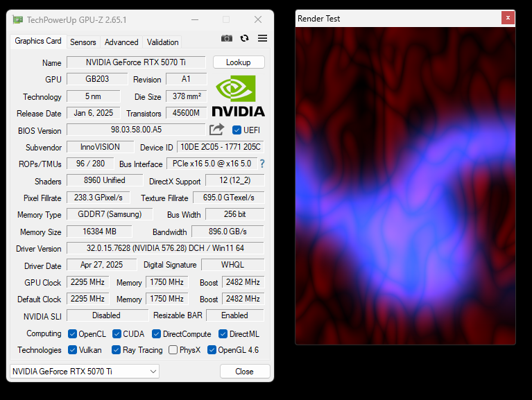This screenshot has width=532, height=400.
Task: Toggle the DirectCompute checkbox
Action: click(x=156, y=334)
